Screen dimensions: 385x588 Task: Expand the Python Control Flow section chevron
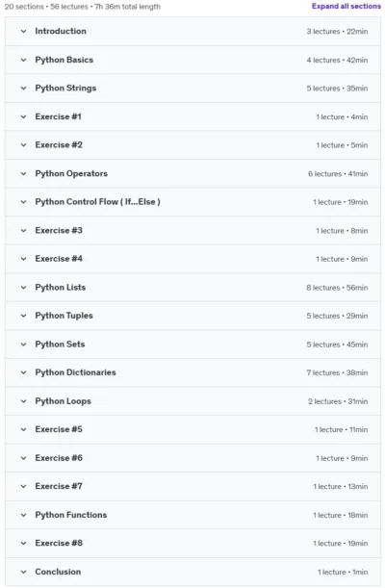(23, 202)
